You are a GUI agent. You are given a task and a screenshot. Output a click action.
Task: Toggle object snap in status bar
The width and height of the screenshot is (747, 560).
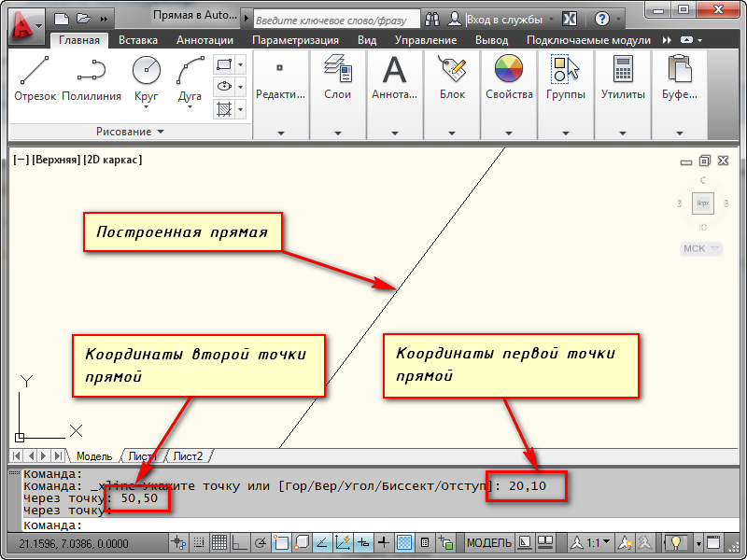pos(281,542)
